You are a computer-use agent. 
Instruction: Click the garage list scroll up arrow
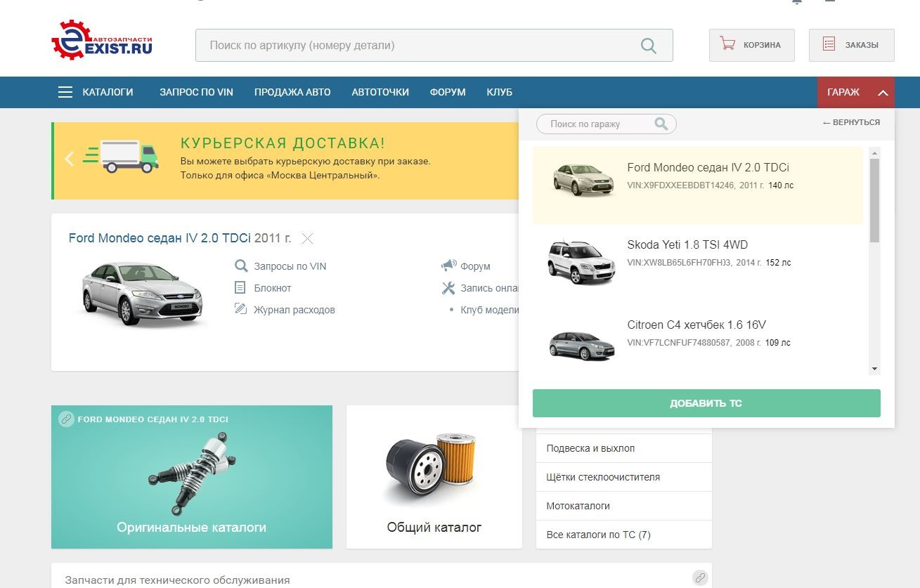point(874,152)
